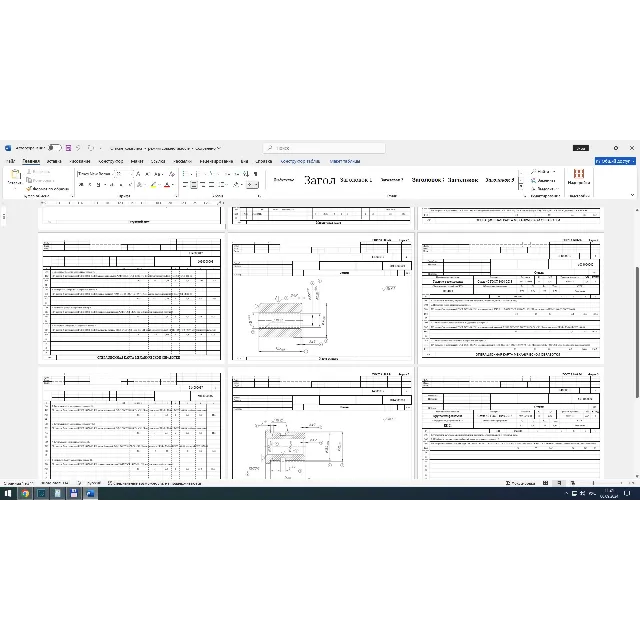Toggle Italic formatting
The image size is (640, 640).
(x=90, y=185)
